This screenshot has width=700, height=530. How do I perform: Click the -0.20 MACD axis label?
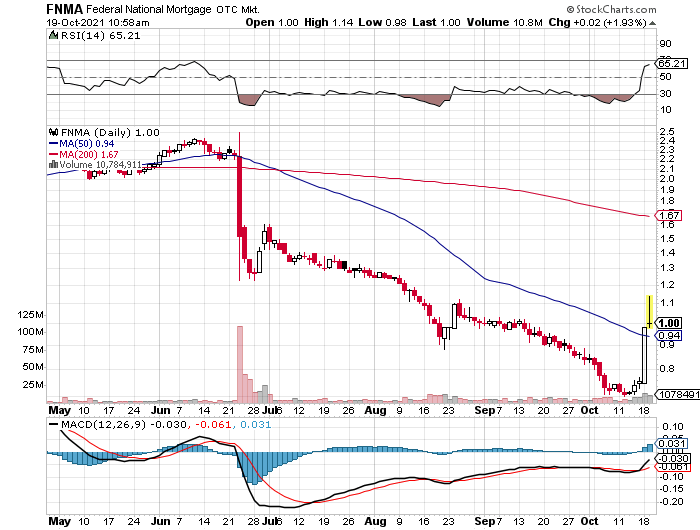coord(671,502)
